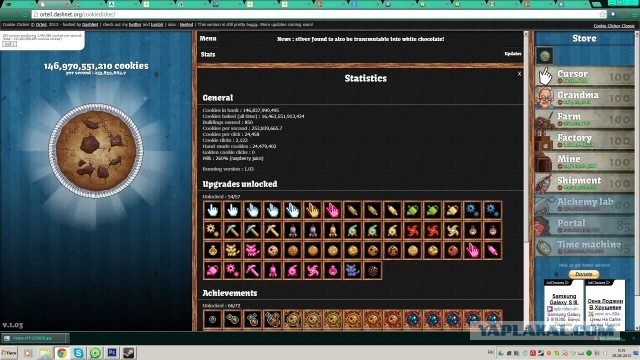The image size is (640, 360).
Task: Click the upgrade icon below the Store title
Action: pyautogui.click(x=544, y=56)
